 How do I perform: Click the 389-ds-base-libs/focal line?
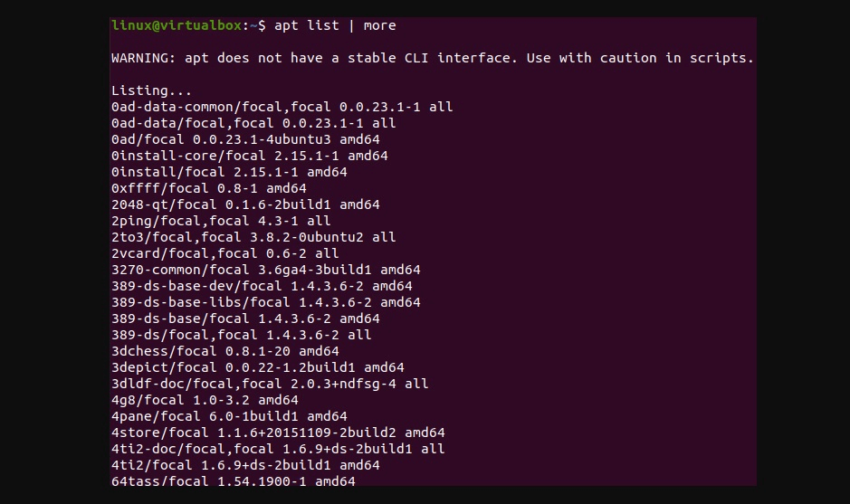tap(265, 302)
